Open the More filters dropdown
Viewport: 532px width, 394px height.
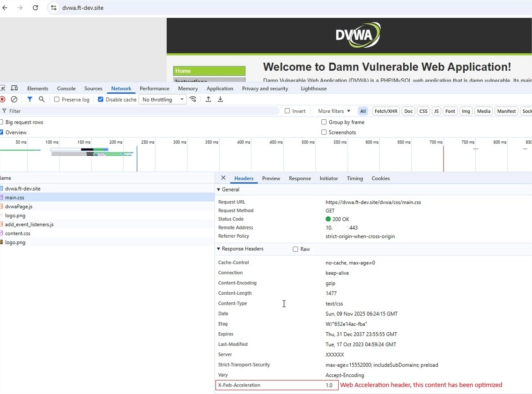(x=334, y=111)
